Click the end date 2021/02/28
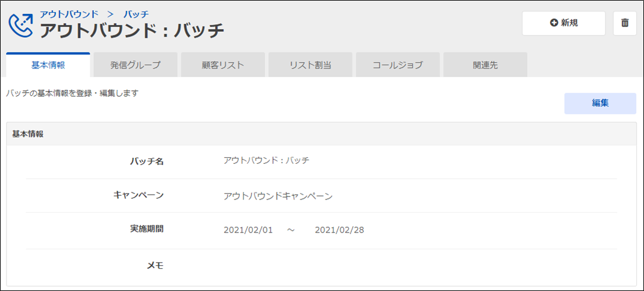The width and height of the screenshot is (644, 291). click(x=339, y=230)
